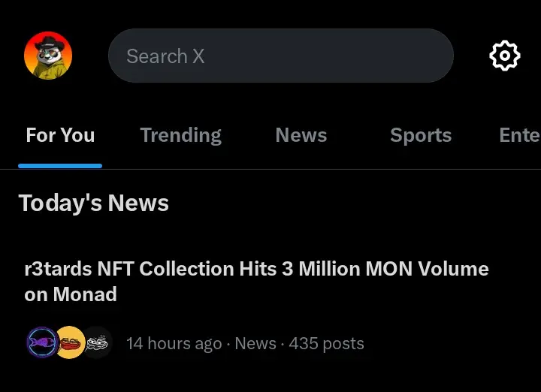
Task: Open the News tab
Action: point(301,135)
